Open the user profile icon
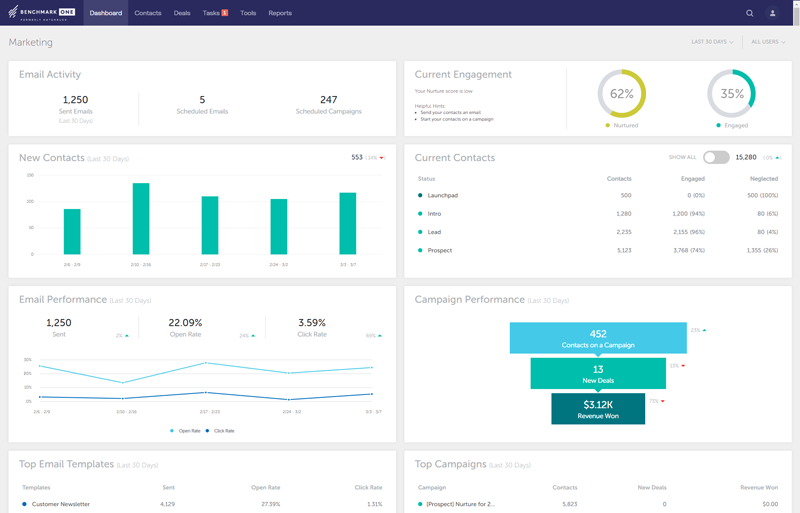 point(773,13)
